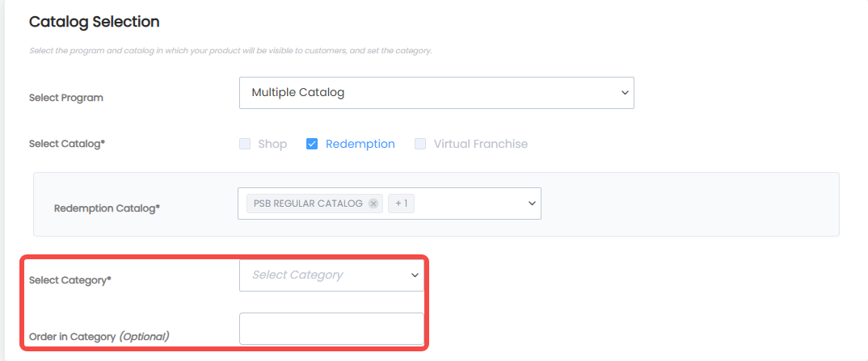Image resolution: width=868 pixels, height=361 pixels.
Task: Click the Order in Category (Optional) label
Action: click(x=99, y=336)
